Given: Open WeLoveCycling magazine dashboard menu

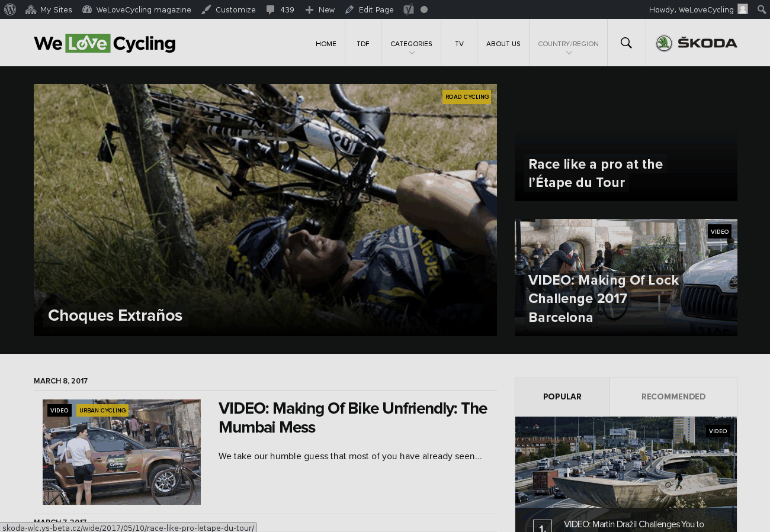Looking at the screenshot, I should [137, 9].
